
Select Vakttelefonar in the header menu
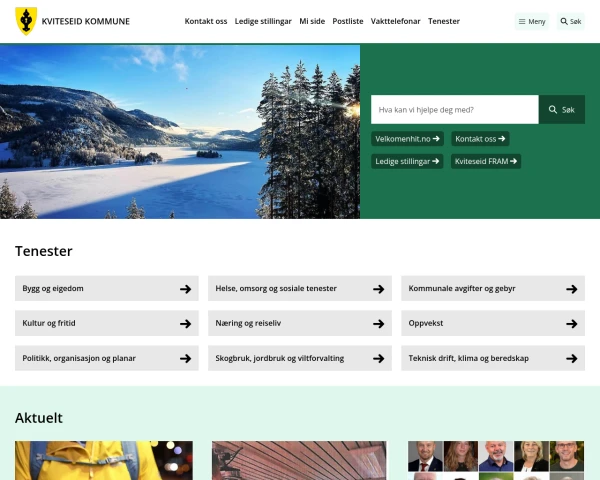coord(395,21)
